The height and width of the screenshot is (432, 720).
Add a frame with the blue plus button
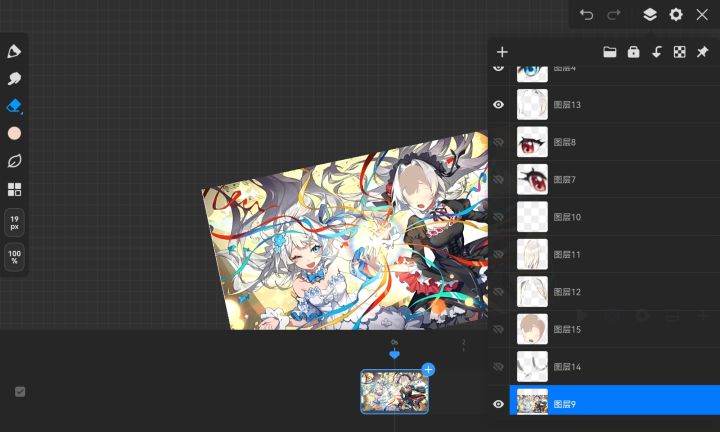click(428, 370)
